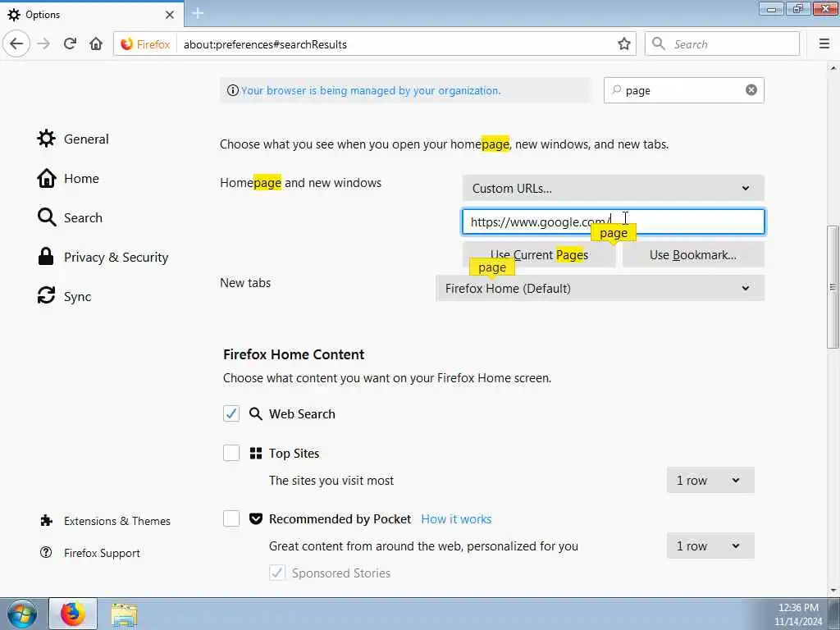The height and width of the screenshot is (630, 840).
Task: Enable the Top Sites checkbox
Action: coord(231,453)
